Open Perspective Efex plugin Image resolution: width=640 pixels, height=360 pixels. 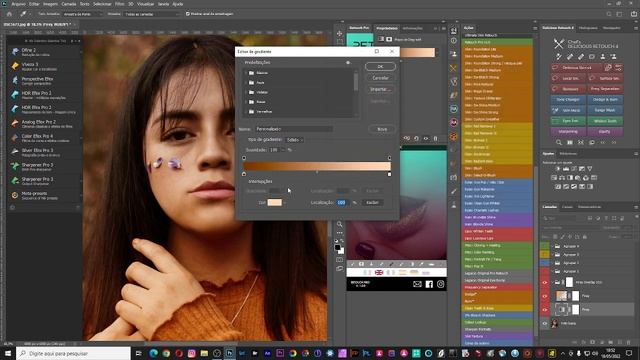click(44, 80)
